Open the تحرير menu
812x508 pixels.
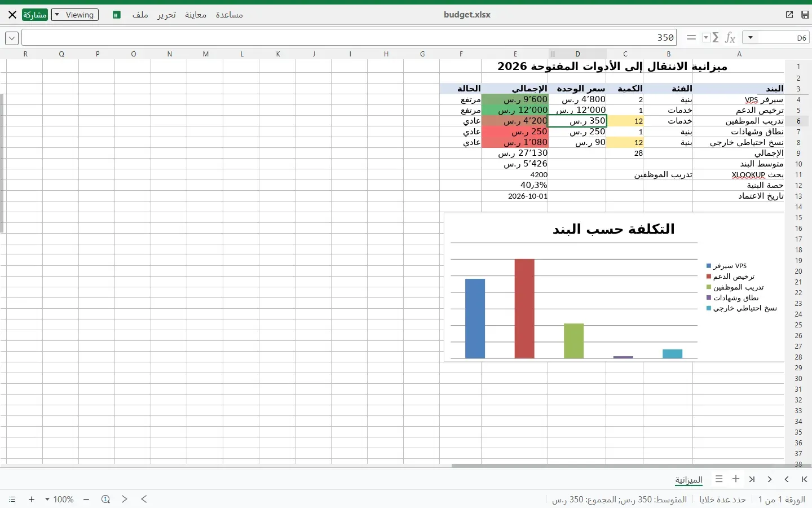(x=166, y=15)
